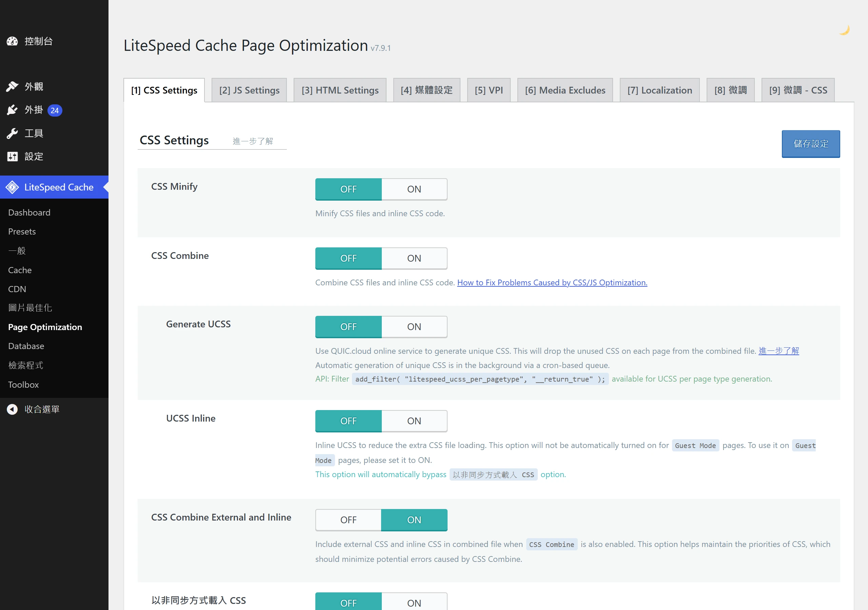Set CSS Minify to OFF
The width and height of the screenshot is (868, 610).
pyautogui.click(x=348, y=189)
